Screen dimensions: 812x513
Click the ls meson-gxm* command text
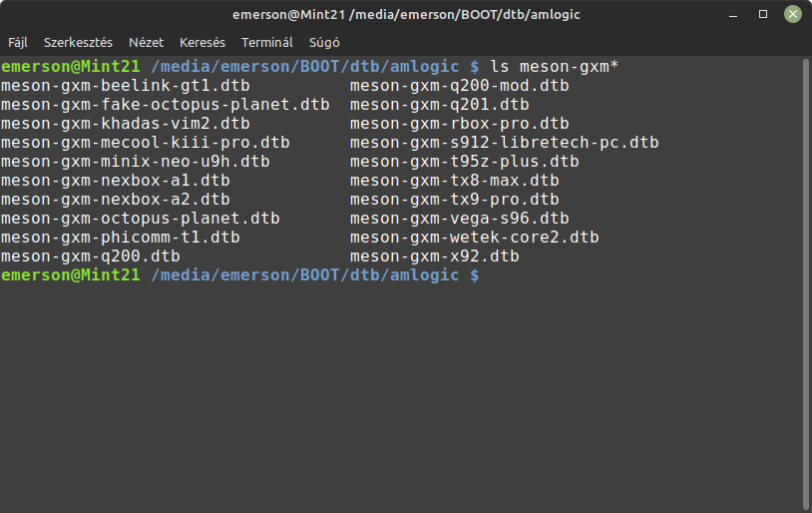(554, 67)
